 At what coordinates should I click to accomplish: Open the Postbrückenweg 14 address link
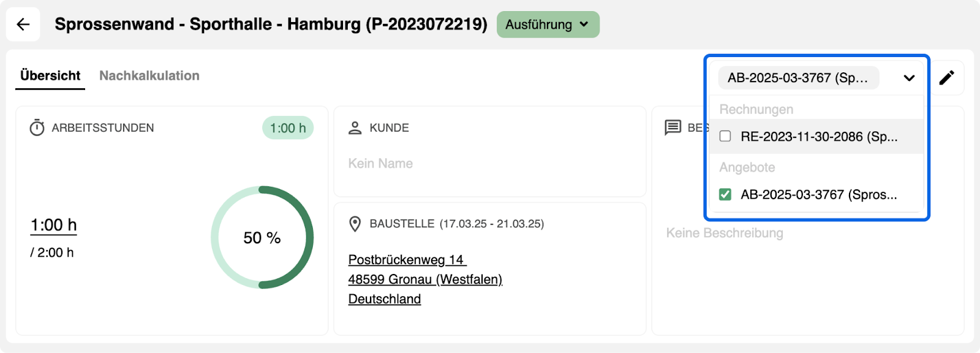point(407,260)
